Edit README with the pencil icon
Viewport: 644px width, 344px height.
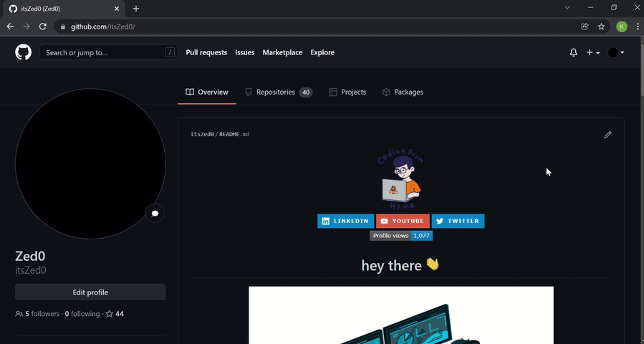(607, 135)
